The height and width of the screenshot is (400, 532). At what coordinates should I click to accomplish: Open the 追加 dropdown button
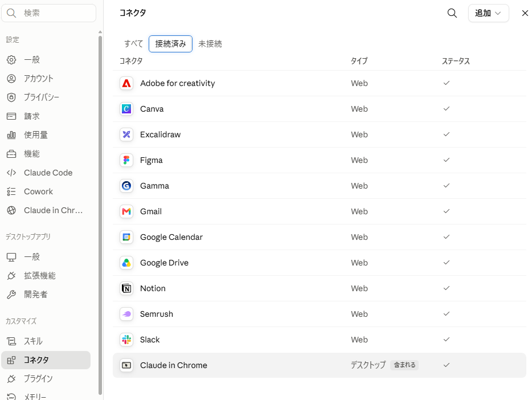coord(488,13)
